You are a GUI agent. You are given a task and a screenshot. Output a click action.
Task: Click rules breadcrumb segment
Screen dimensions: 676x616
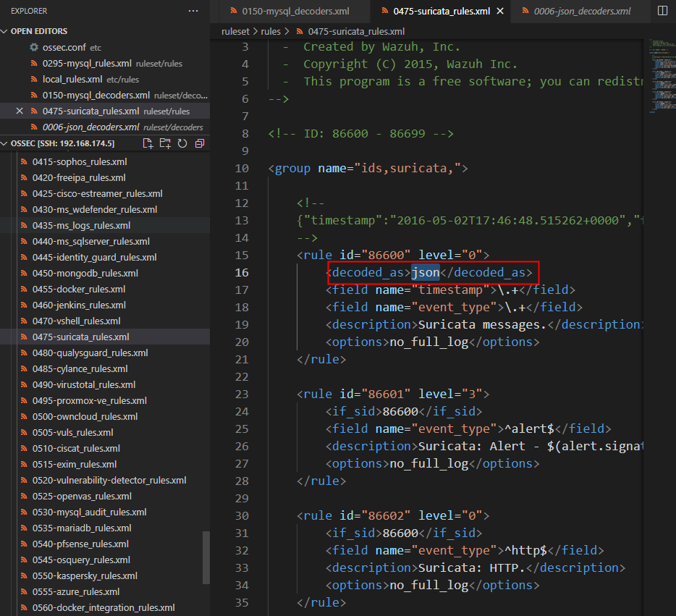[271, 31]
